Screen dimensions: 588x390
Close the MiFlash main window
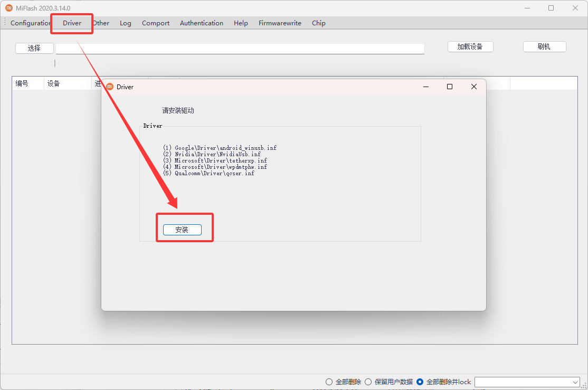tap(575, 8)
